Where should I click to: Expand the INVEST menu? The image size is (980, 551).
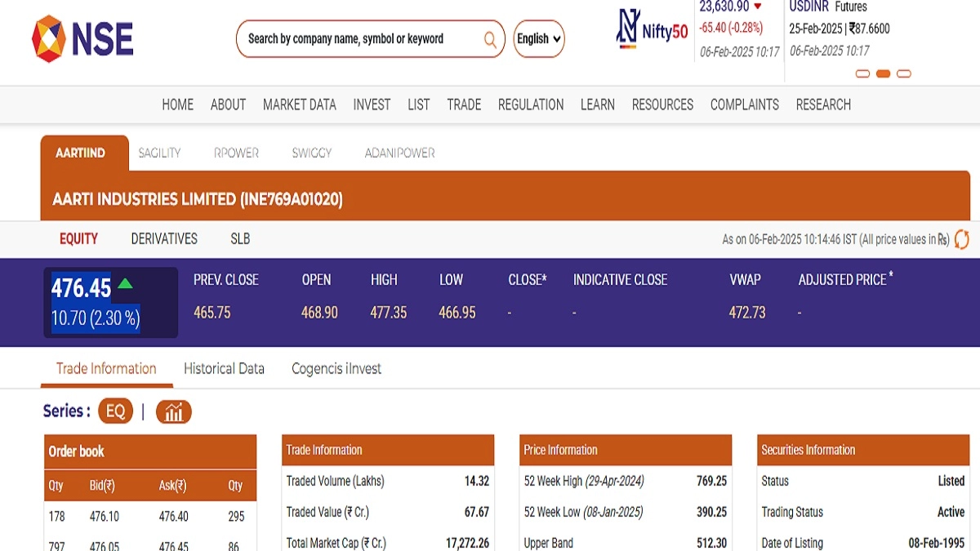[372, 104]
